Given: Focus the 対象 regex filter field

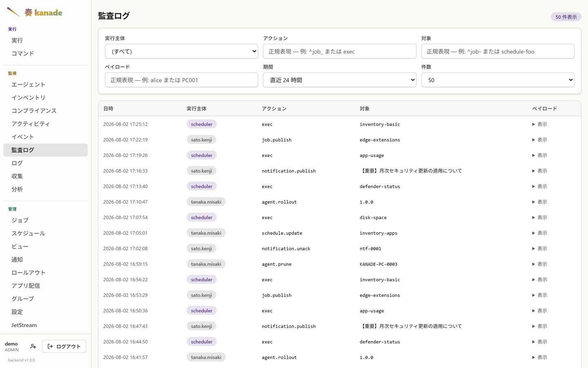Looking at the screenshot, I should pyautogui.click(x=498, y=51).
